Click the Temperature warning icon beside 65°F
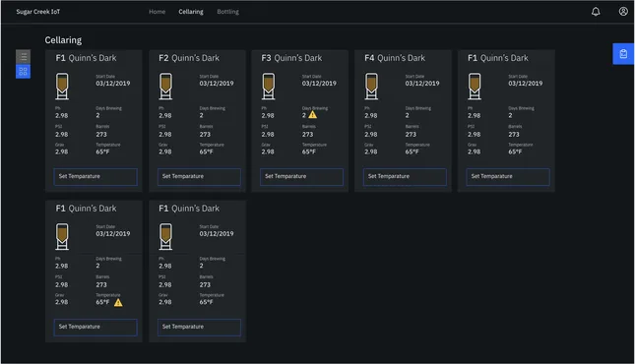 click(118, 302)
